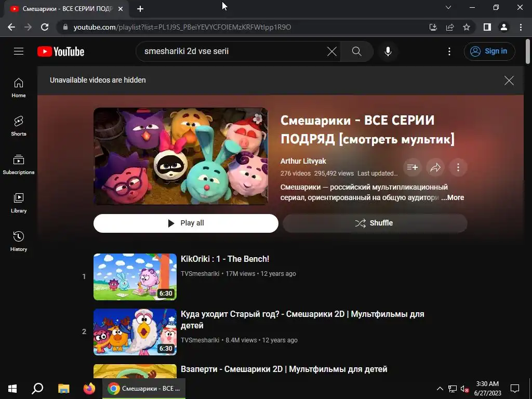Go back with the browser back arrow
Image resolution: width=532 pixels, height=399 pixels.
tap(11, 27)
